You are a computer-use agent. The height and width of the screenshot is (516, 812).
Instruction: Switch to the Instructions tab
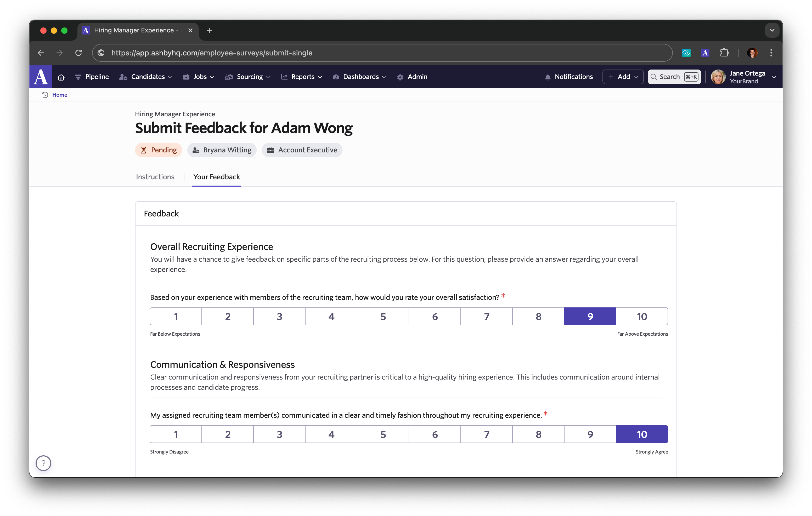click(154, 177)
